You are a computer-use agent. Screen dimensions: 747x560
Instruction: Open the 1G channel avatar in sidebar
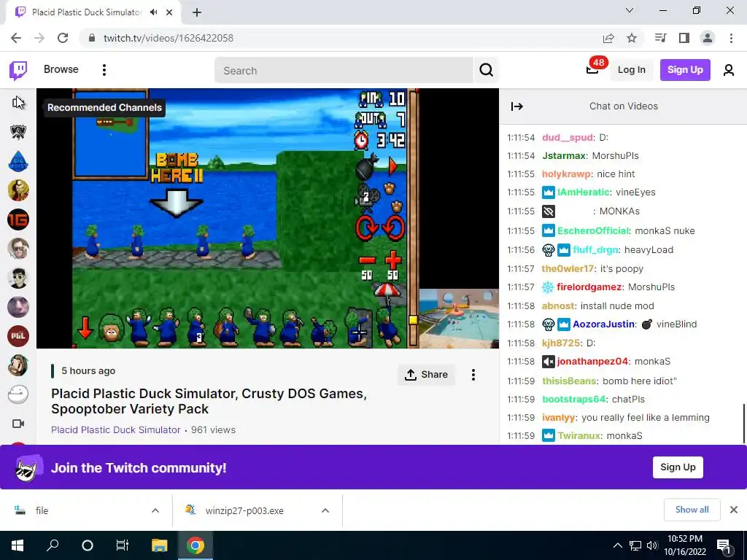[x=18, y=219]
